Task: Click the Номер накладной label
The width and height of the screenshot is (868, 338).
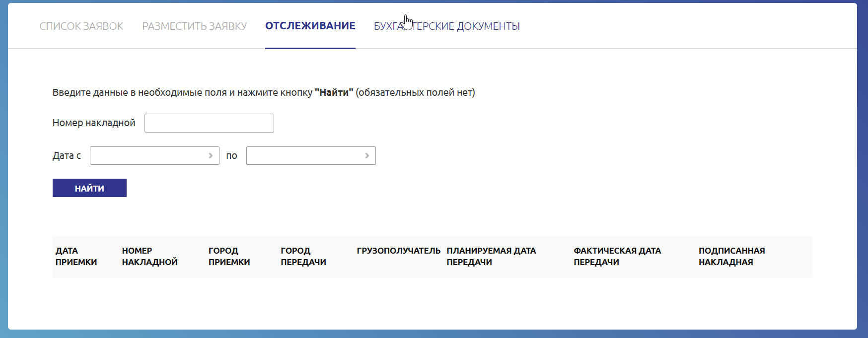Action: (94, 123)
